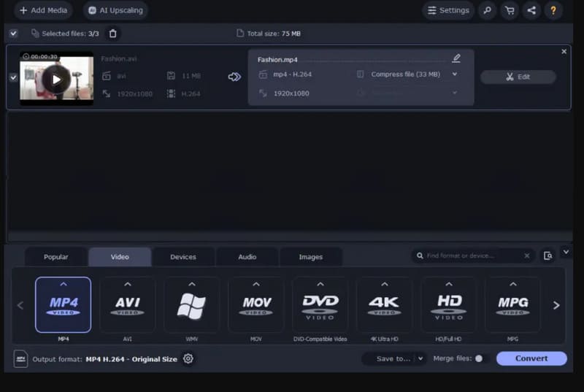The height and width of the screenshot is (392, 584).
Task: Switch to the Audio tab
Action: 247,256
